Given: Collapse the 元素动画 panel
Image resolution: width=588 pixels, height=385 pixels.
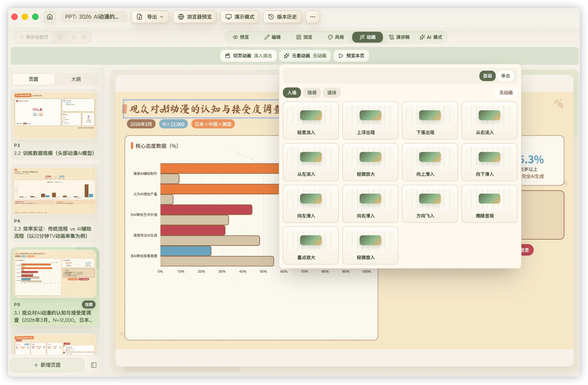Looking at the screenshot, I should (305, 56).
